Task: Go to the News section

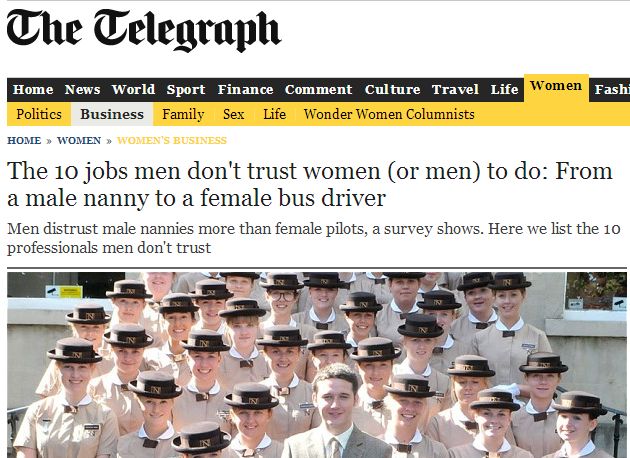Action: pos(82,90)
